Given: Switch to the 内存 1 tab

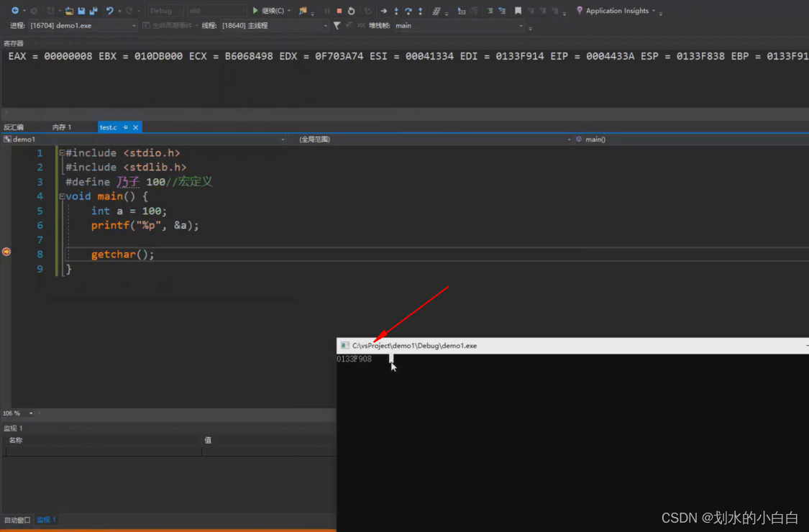Looking at the screenshot, I should (62, 127).
